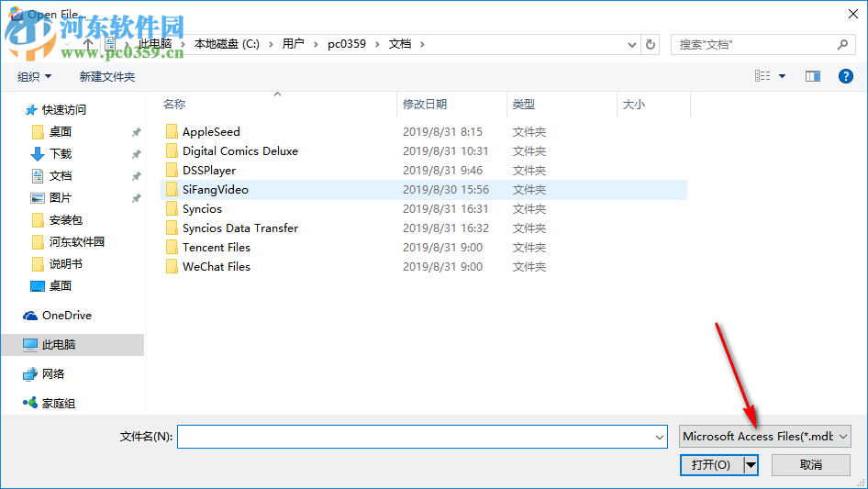Screen dimensions: 868x489
Task: Navigate to pc0359 in the breadcrumb
Action: point(347,44)
